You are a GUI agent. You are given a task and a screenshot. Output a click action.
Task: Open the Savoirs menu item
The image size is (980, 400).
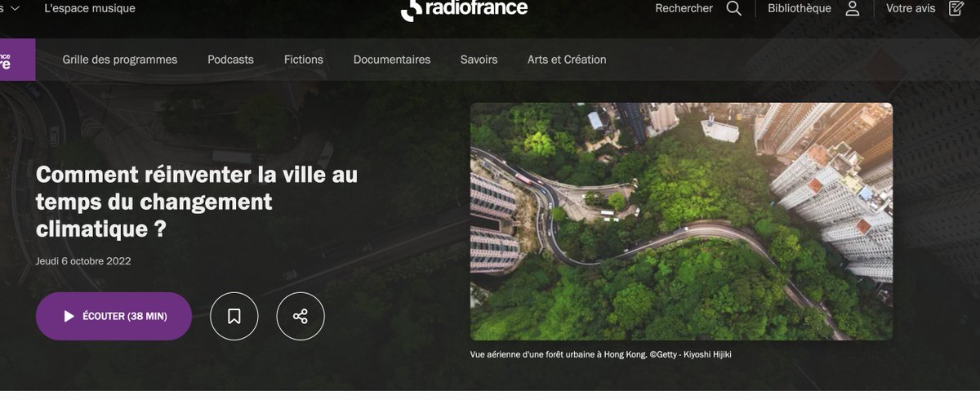click(x=479, y=60)
